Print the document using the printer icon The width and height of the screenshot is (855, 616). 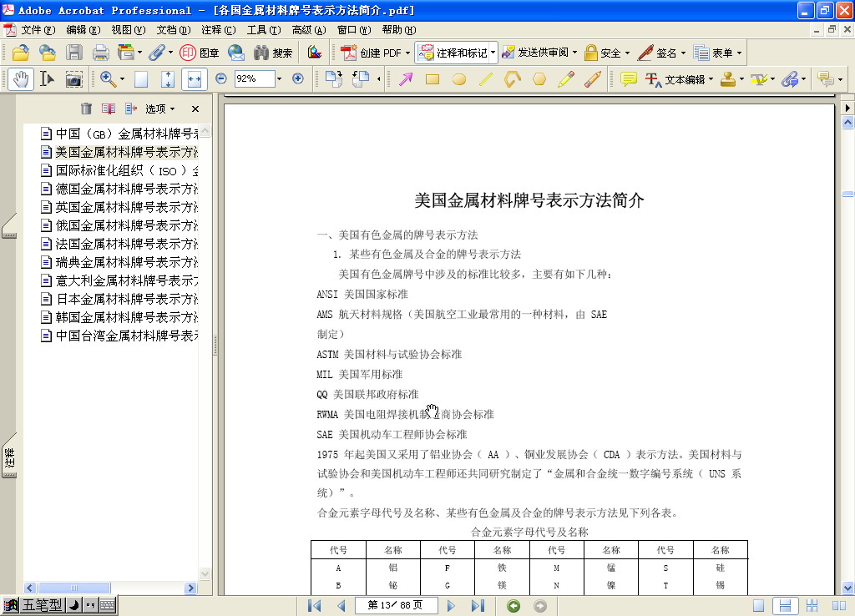100,53
